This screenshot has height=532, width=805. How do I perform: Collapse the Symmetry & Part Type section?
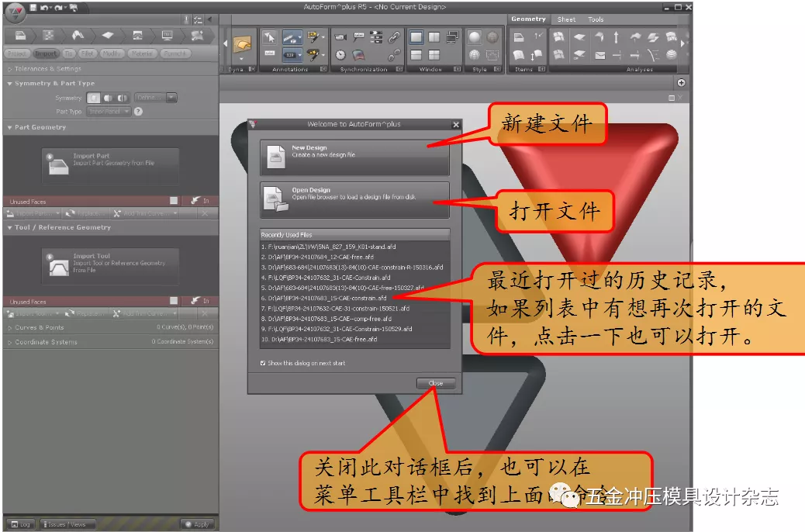click(x=47, y=82)
